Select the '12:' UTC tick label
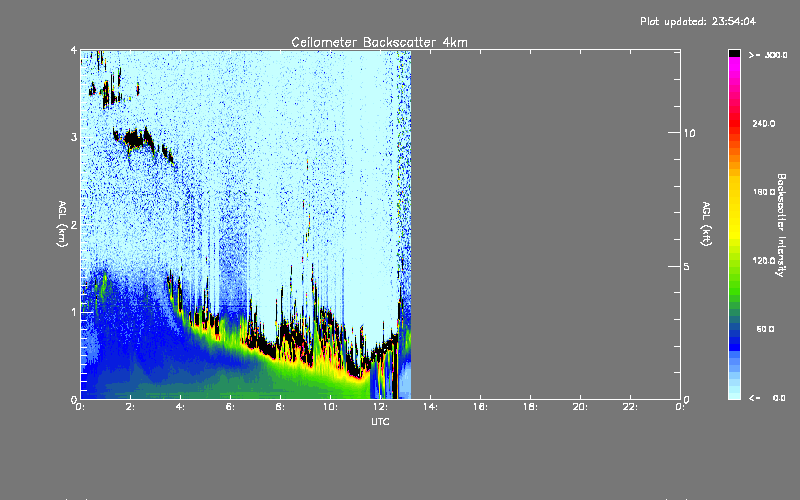Screen dimensions: 800x500 click(381, 407)
